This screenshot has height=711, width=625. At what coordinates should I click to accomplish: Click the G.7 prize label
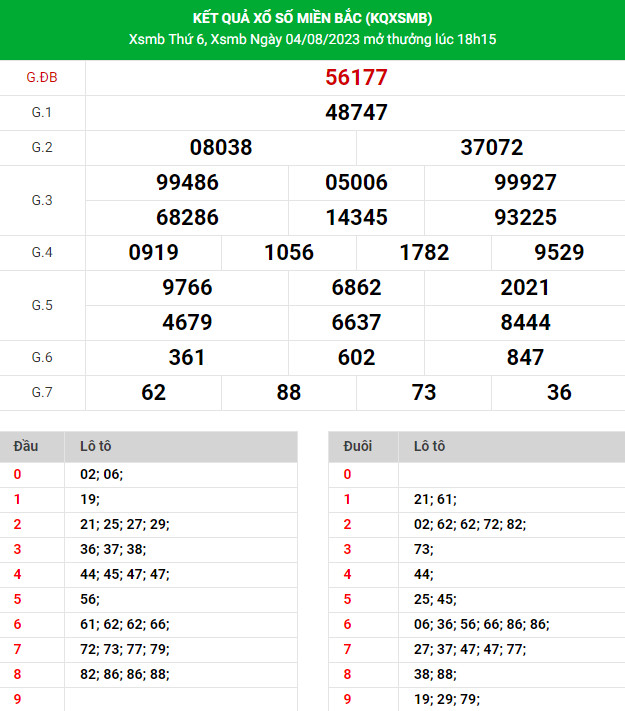tap(42, 392)
